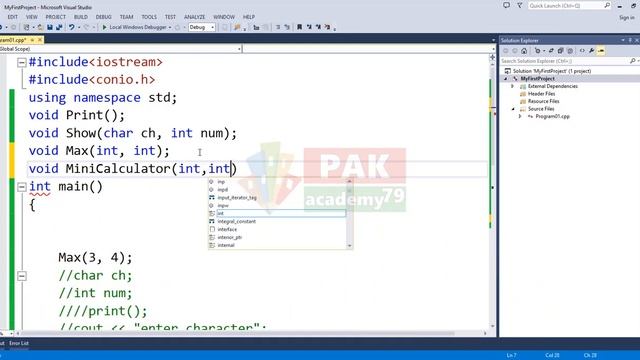This screenshot has height=360, width=640.
Task: Click the Sync with Active Document icon
Action: [x=551, y=51]
